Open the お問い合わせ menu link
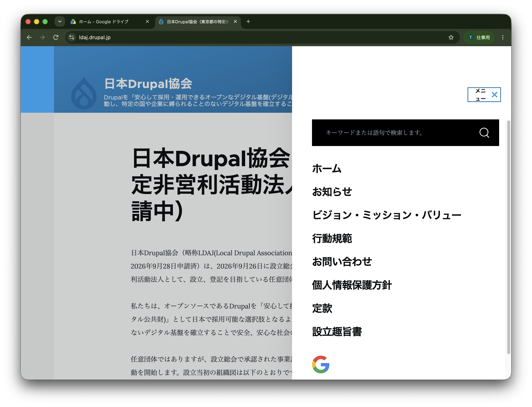The width and height of the screenshot is (532, 407). coord(342,262)
